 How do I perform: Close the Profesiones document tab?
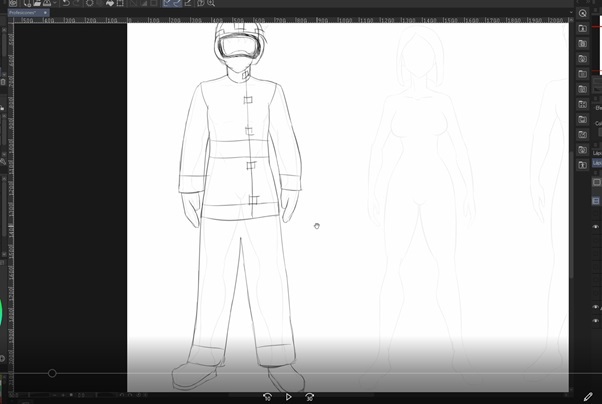click(46, 14)
